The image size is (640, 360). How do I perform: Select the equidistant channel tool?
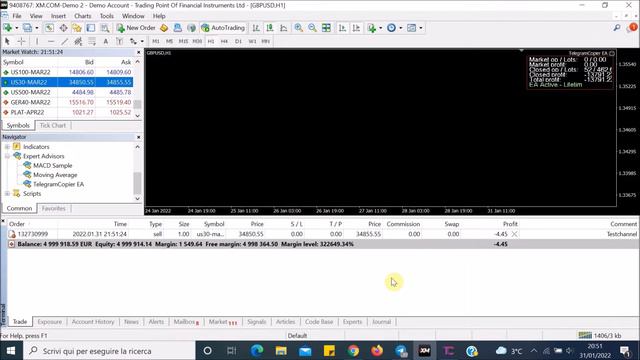[x=78, y=41]
